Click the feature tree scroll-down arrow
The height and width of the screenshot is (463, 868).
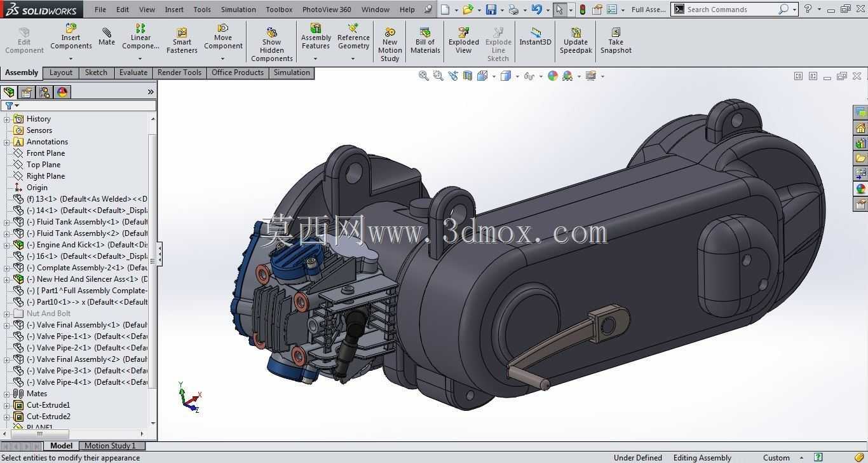click(x=153, y=423)
